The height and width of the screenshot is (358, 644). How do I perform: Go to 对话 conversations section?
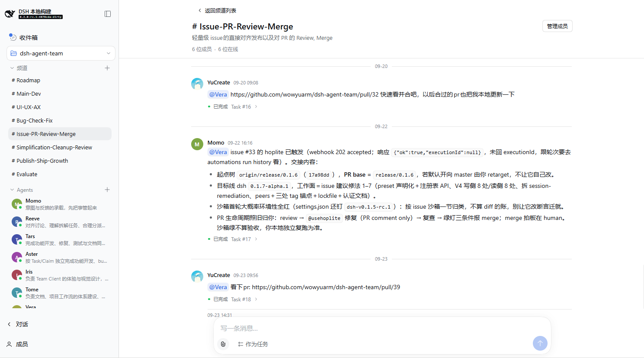(x=18, y=324)
